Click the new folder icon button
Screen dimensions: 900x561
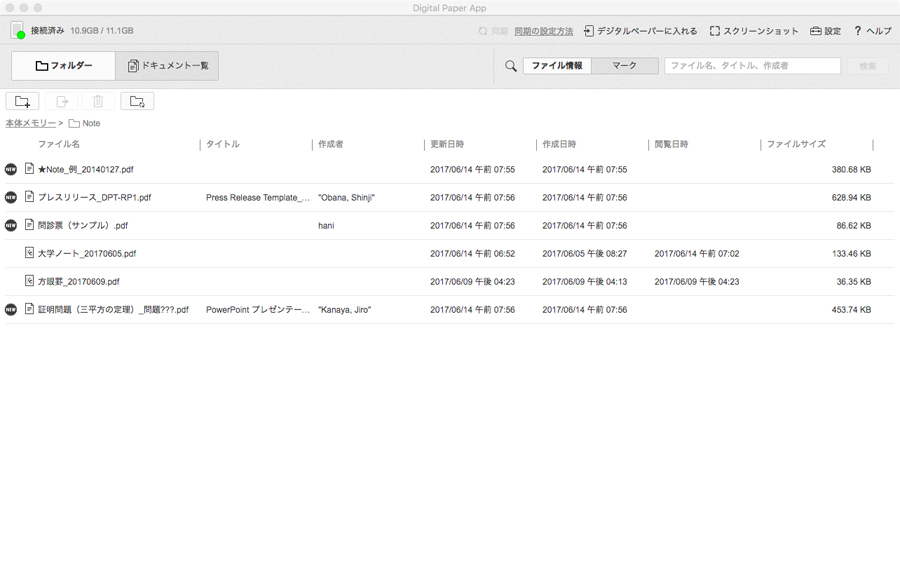click(23, 101)
